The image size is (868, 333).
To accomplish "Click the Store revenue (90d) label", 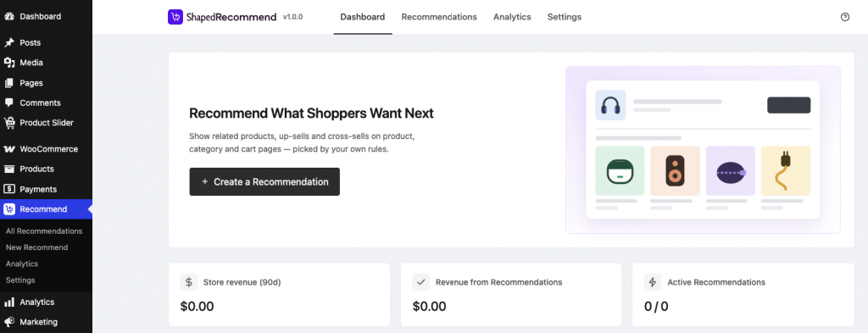I will click(x=242, y=282).
